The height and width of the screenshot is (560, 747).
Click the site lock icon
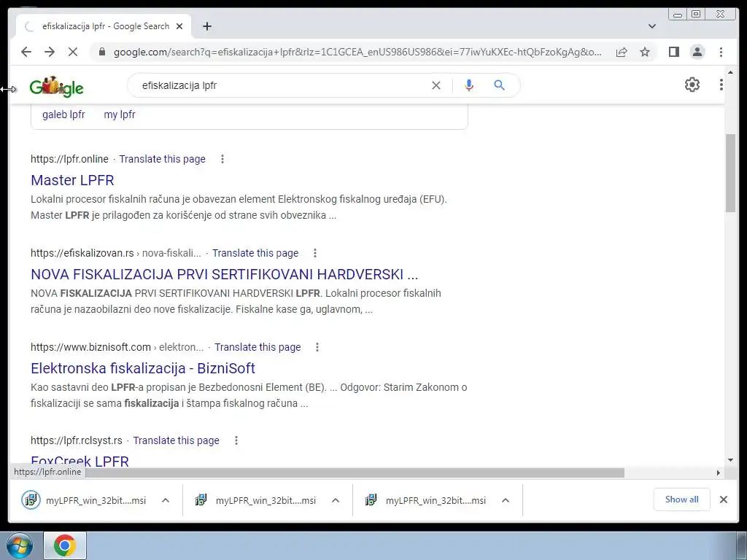point(101,52)
